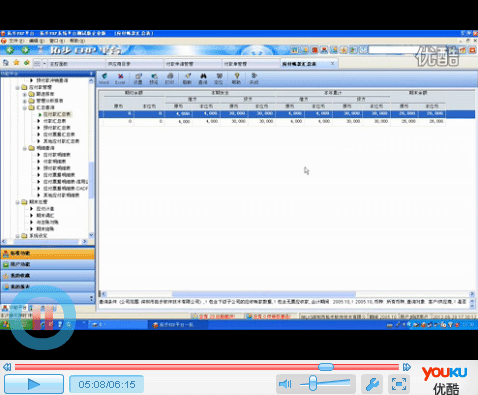Collapse the 应付款管理 folder in the tree

click(18, 87)
